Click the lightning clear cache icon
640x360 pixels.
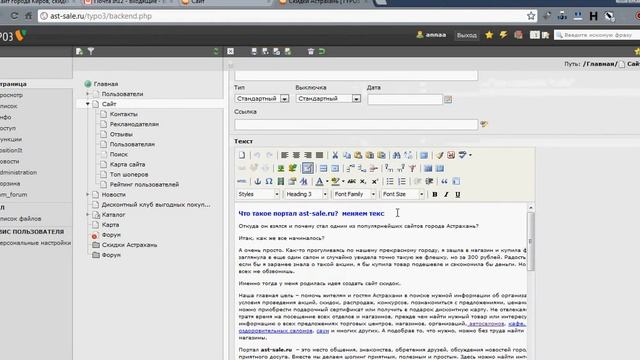pos(503,35)
